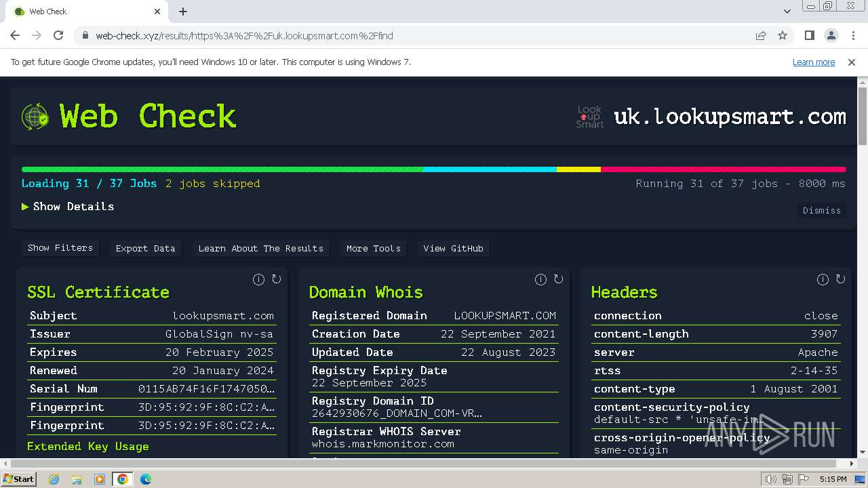Reload the current page
Viewport: 868px width, 488px height.
pyautogui.click(x=58, y=35)
